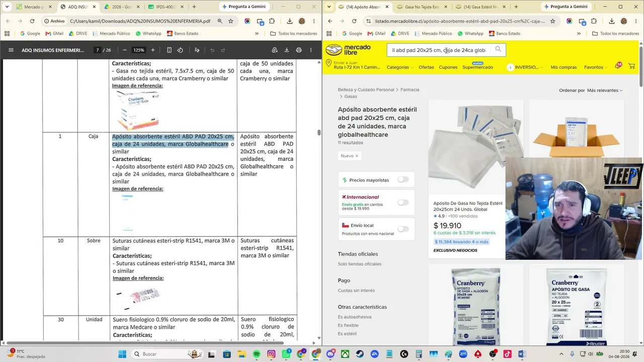Print the ADQ INSUMOS PDF
Image resolution: width=644 pixels, height=362 pixels.
(x=299, y=50)
